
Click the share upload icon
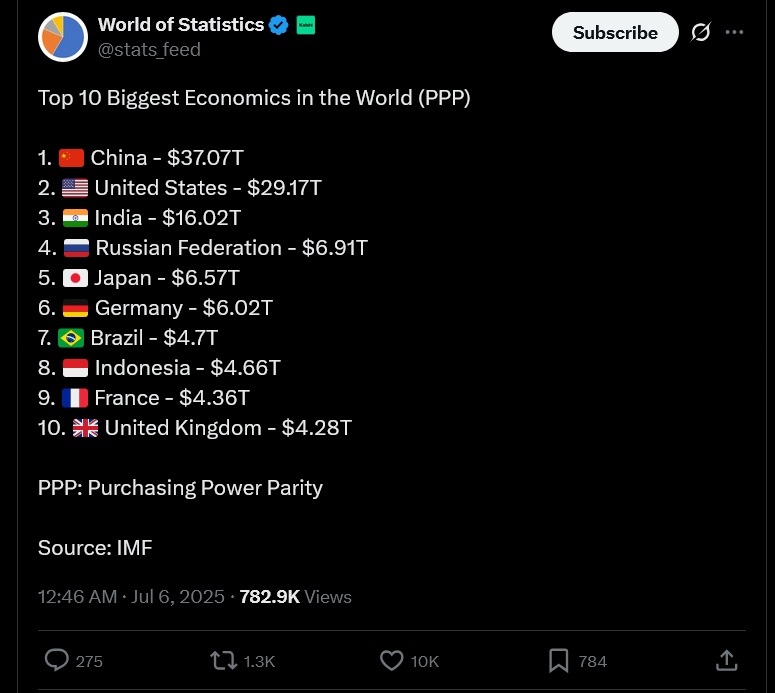tap(727, 660)
